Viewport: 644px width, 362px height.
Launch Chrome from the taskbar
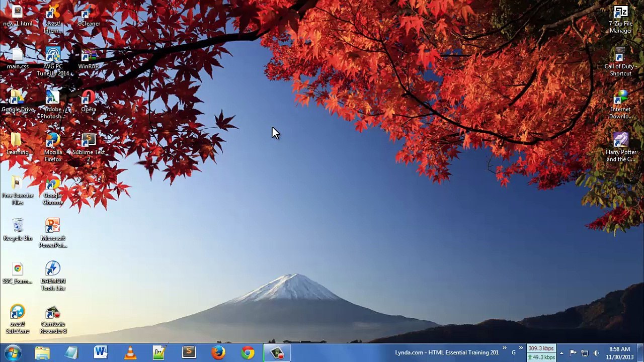coord(247,352)
